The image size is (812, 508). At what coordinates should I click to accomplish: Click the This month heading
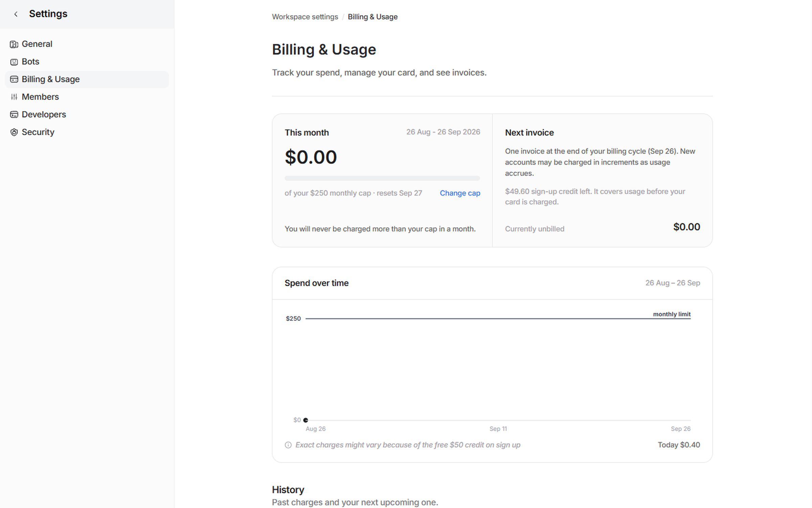click(x=307, y=133)
